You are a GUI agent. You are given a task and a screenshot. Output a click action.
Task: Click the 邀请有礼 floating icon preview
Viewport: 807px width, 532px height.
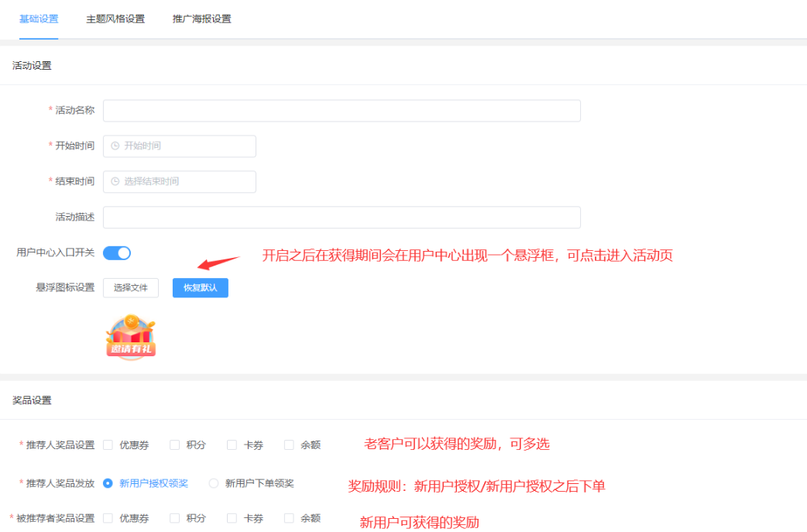coord(131,337)
